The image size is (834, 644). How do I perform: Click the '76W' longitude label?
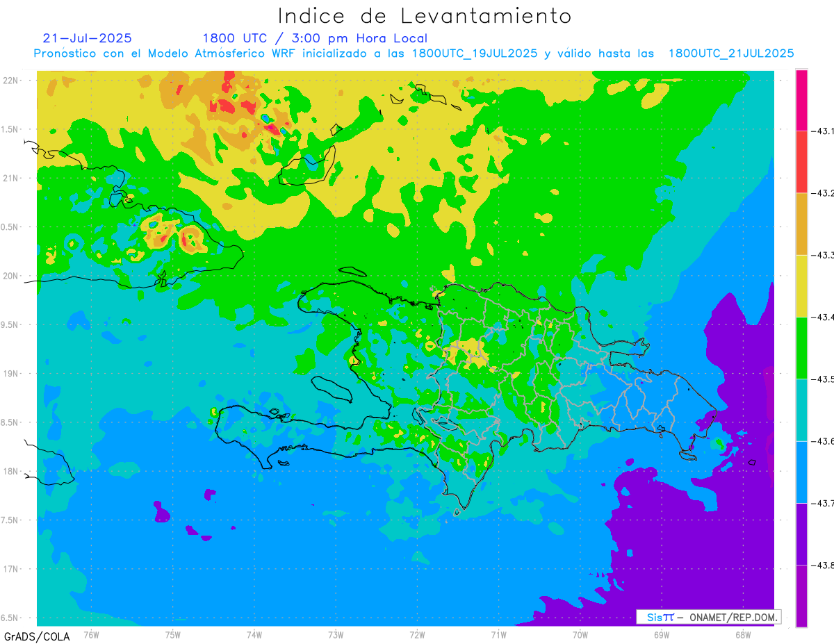91,634
